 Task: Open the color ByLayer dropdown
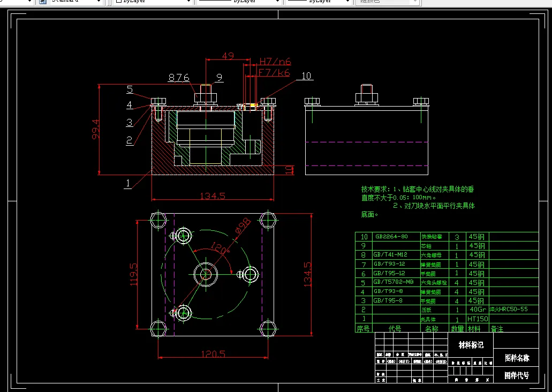[153, 2]
